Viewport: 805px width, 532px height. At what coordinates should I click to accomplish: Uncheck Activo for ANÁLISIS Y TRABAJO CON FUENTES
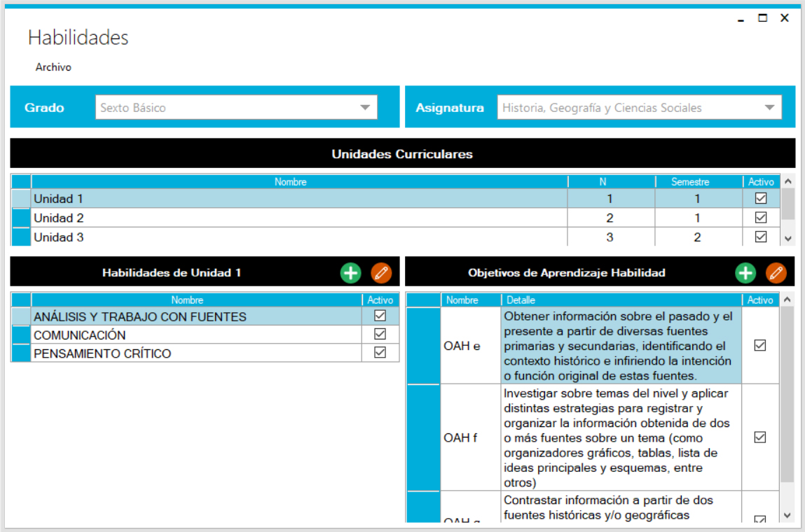click(380, 316)
